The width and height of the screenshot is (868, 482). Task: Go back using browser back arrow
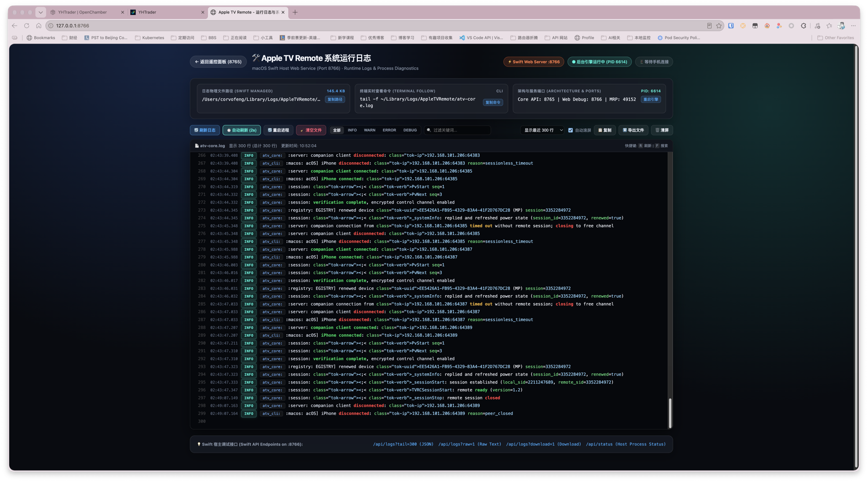14,26
